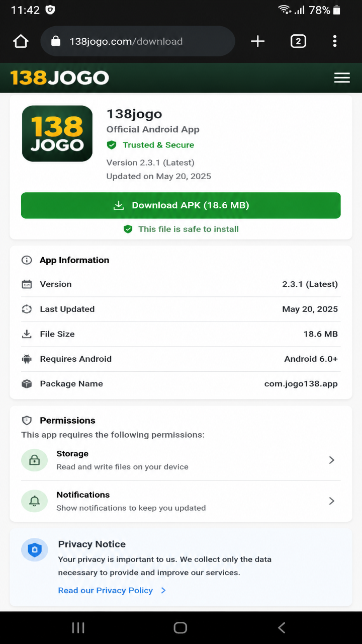Select the 'App Information' heading
This screenshot has width=362, height=644.
coord(74,260)
